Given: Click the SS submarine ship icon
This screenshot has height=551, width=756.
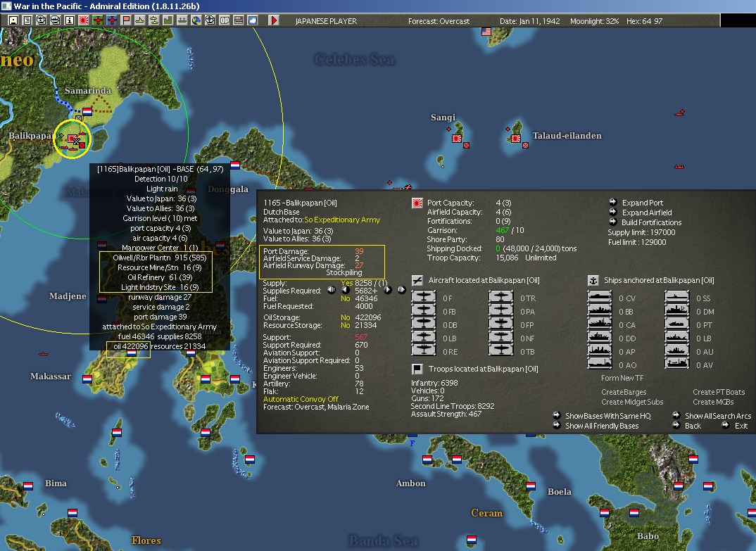Looking at the screenshot, I should [x=677, y=298].
